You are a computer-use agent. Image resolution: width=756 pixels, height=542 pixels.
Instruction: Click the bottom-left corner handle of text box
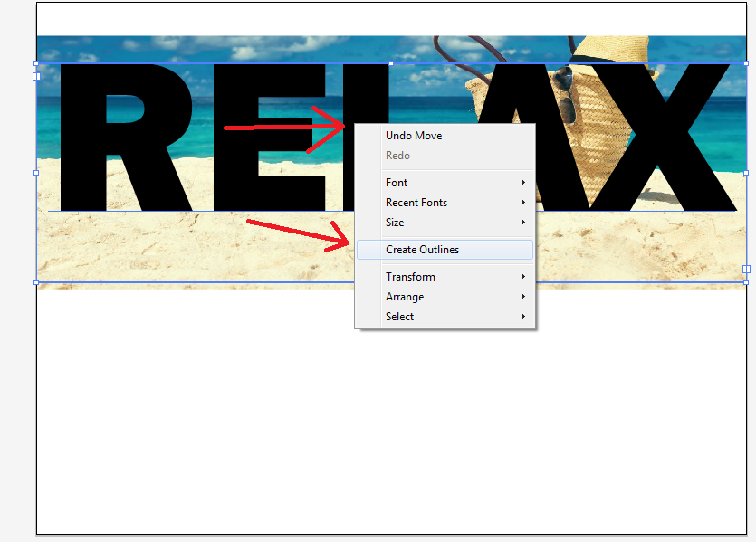(36, 282)
